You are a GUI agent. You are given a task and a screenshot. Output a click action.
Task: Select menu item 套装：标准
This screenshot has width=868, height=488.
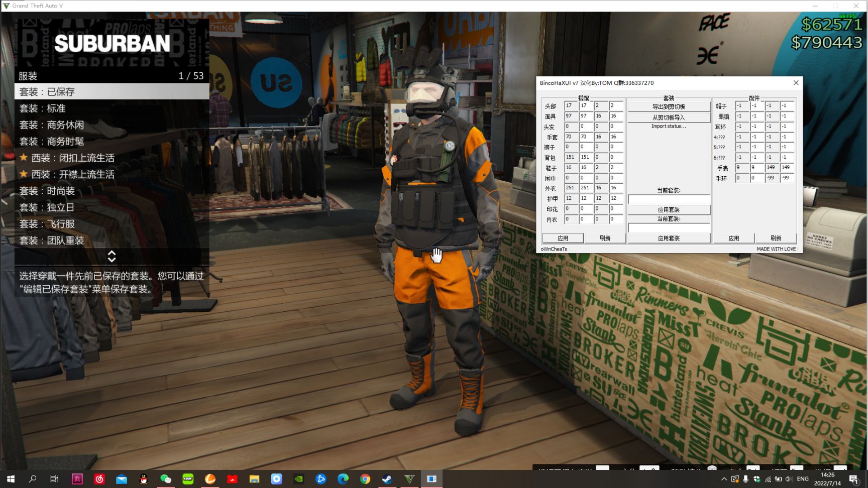pyautogui.click(x=112, y=108)
